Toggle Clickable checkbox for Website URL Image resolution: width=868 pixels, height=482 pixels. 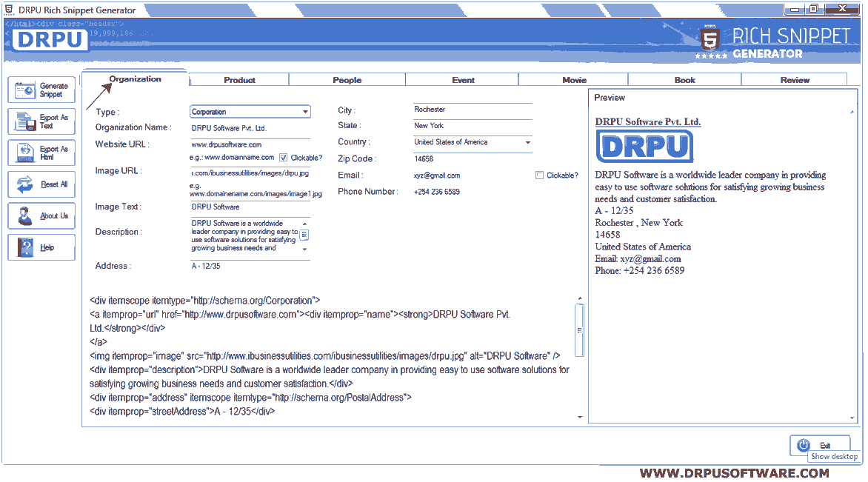coord(284,158)
